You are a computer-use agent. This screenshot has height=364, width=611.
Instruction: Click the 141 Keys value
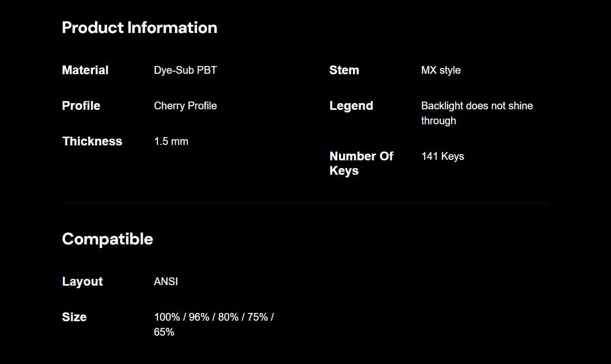(x=443, y=156)
